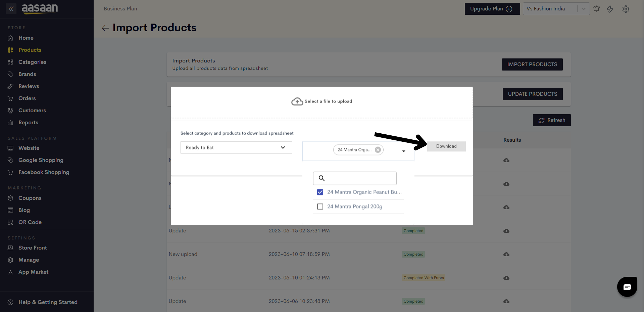Go to Orders page
Viewport: 644px width, 312px height.
27,98
